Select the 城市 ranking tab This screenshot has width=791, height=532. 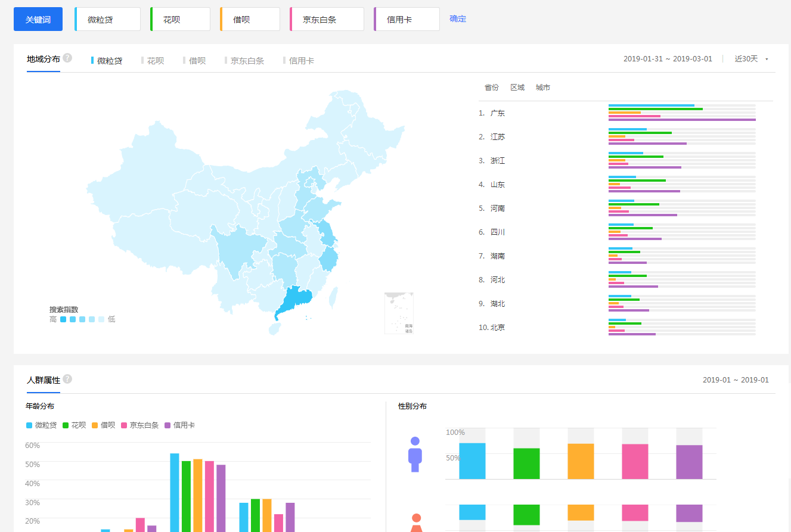543,88
